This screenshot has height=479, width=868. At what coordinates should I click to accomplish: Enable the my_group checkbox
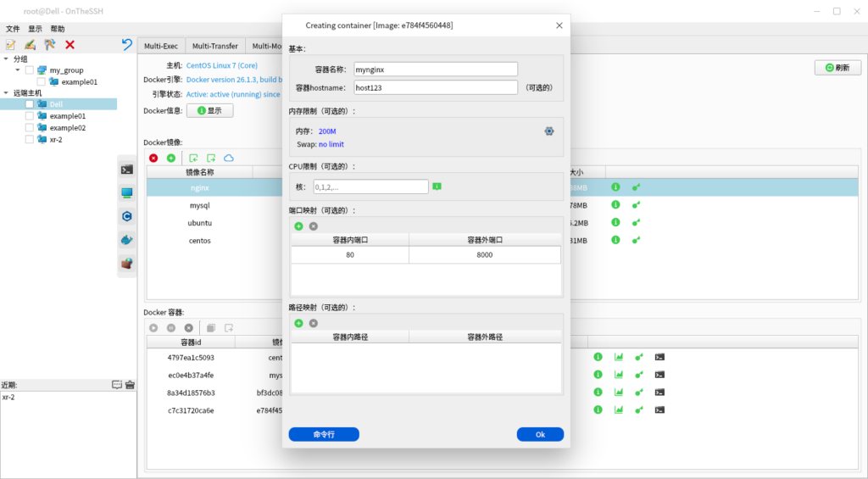[x=30, y=70]
